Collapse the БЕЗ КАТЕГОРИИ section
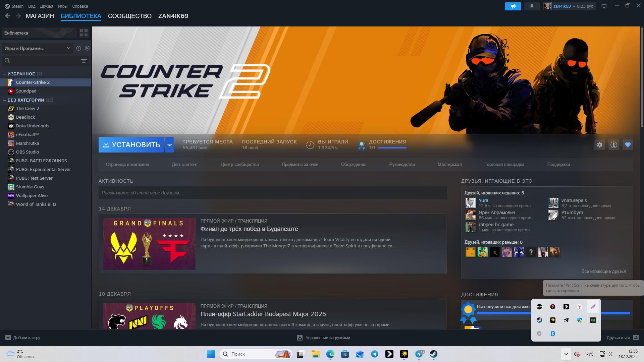This screenshot has width=644, height=362. [4, 100]
